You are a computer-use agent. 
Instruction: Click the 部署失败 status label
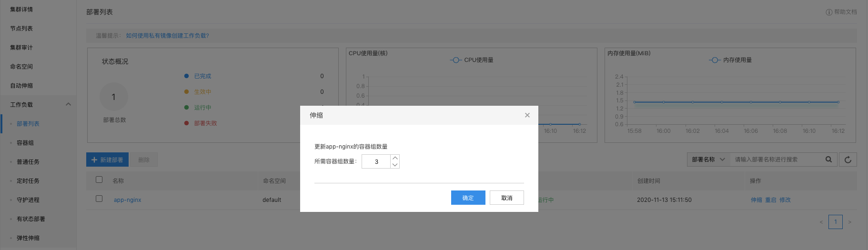click(x=205, y=123)
